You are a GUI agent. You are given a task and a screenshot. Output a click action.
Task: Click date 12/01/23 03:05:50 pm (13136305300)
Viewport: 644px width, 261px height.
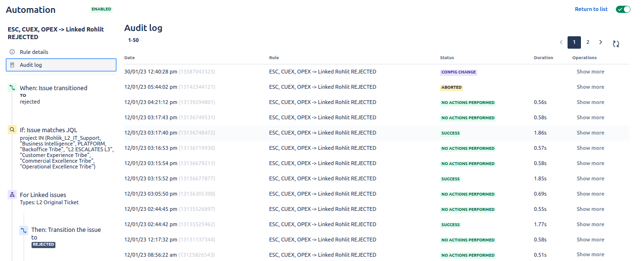170,194
